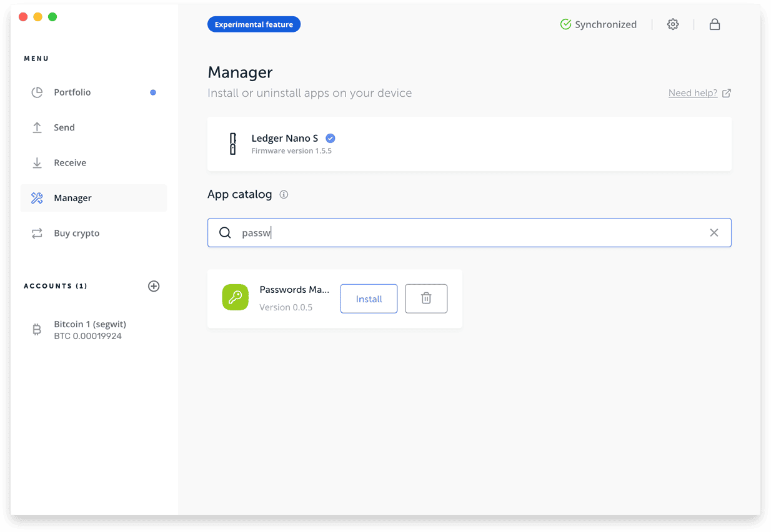771x532 pixels.
Task: Click the external link icon beside Need help
Action: click(727, 93)
